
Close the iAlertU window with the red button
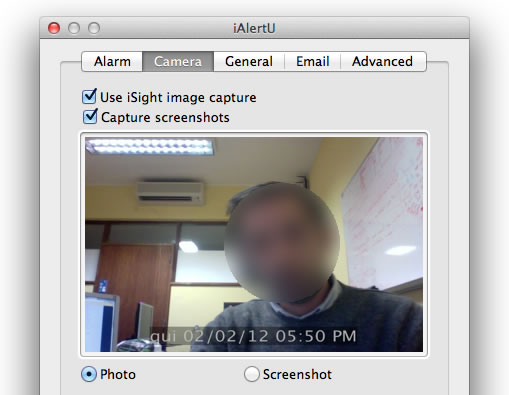(x=54, y=28)
